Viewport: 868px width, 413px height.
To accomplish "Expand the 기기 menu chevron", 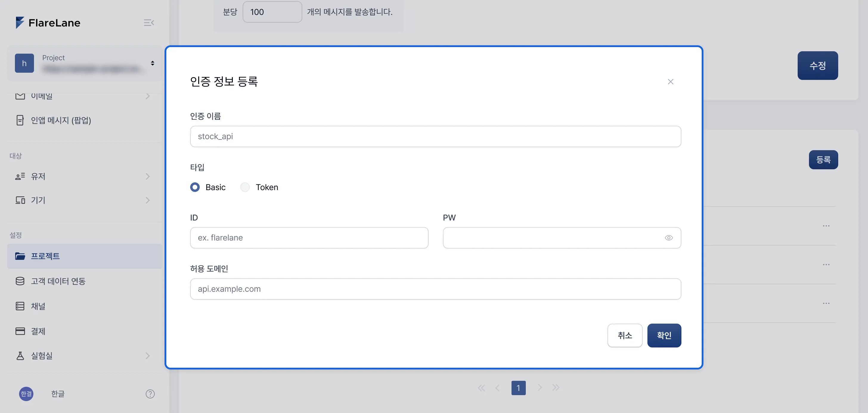I will point(148,200).
